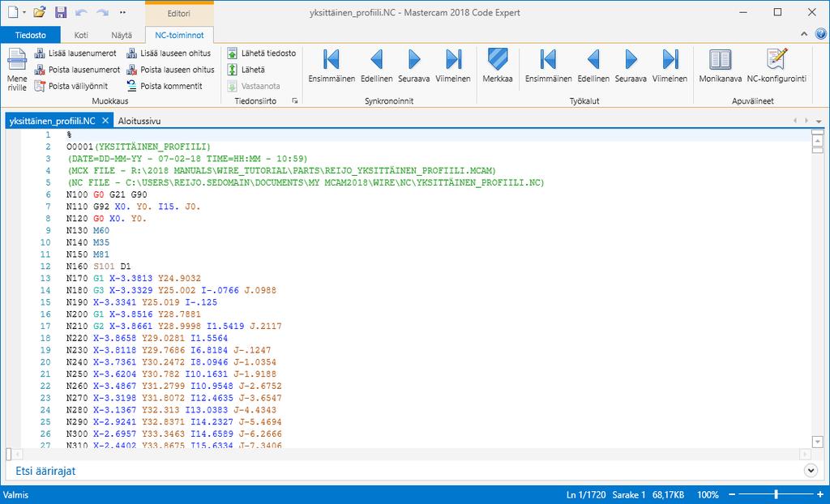Click Poista lauseen ohitus
The height and width of the screenshot is (504, 830).
[x=170, y=70]
